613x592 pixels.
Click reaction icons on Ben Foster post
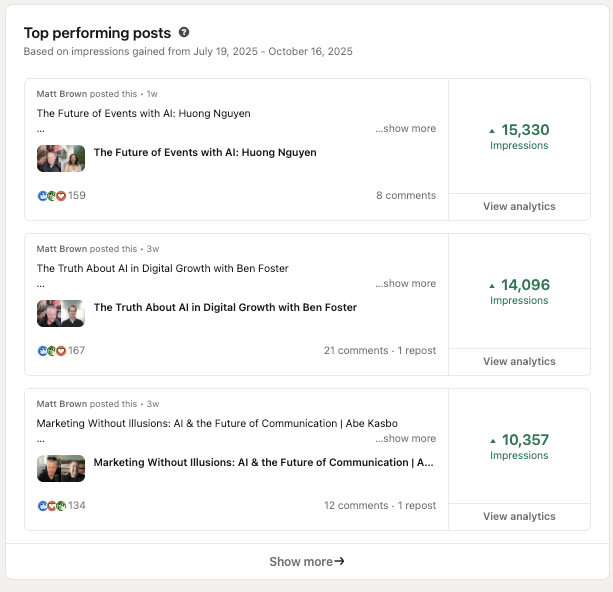52,351
